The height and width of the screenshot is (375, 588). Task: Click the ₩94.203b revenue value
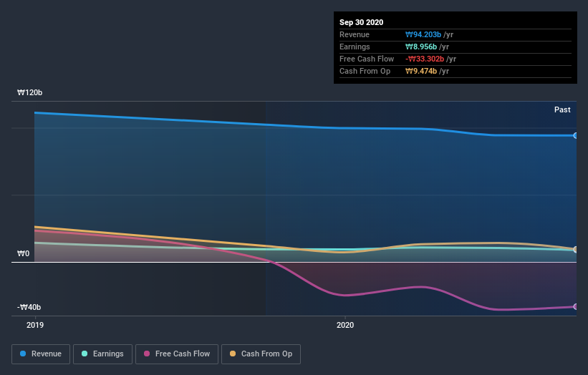423,34
